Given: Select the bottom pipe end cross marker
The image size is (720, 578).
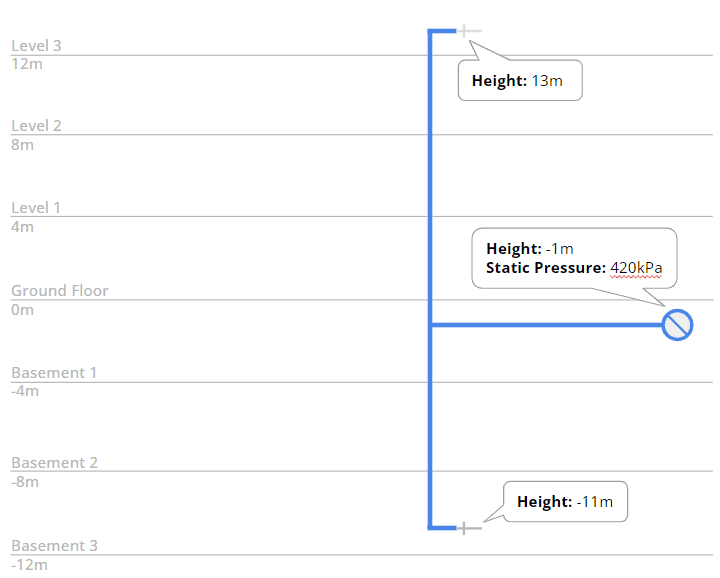Looking at the screenshot, I should (x=464, y=527).
